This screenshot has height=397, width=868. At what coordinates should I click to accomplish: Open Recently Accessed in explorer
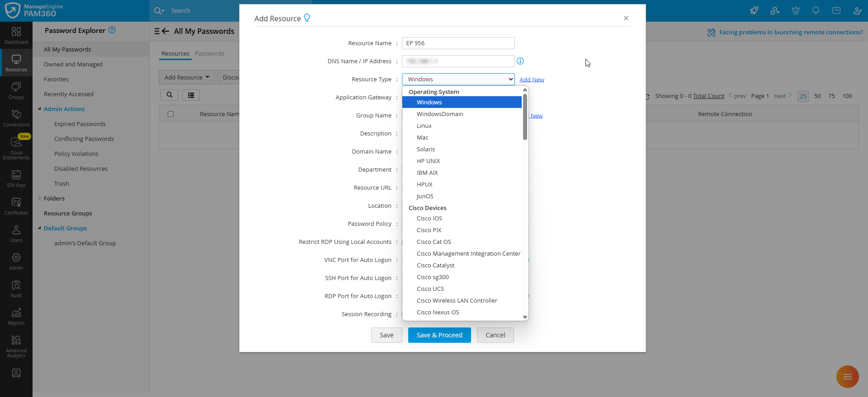(69, 94)
